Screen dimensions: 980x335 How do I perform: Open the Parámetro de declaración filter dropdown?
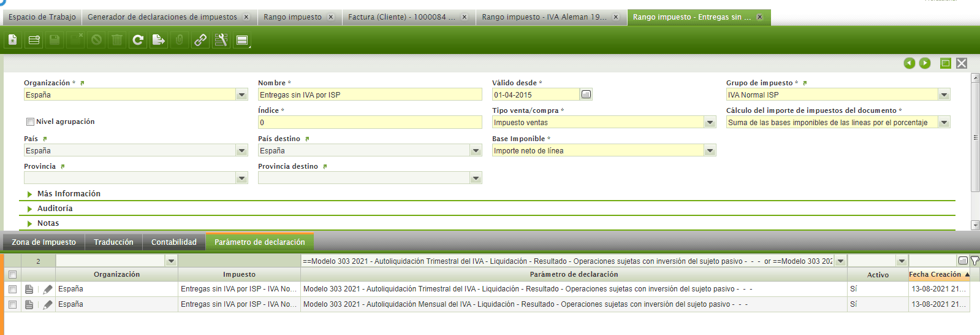[841, 261]
